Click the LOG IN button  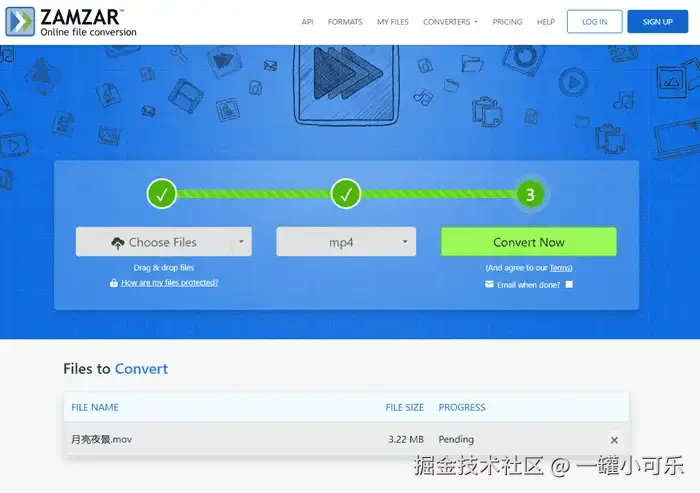click(x=595, y=21)
